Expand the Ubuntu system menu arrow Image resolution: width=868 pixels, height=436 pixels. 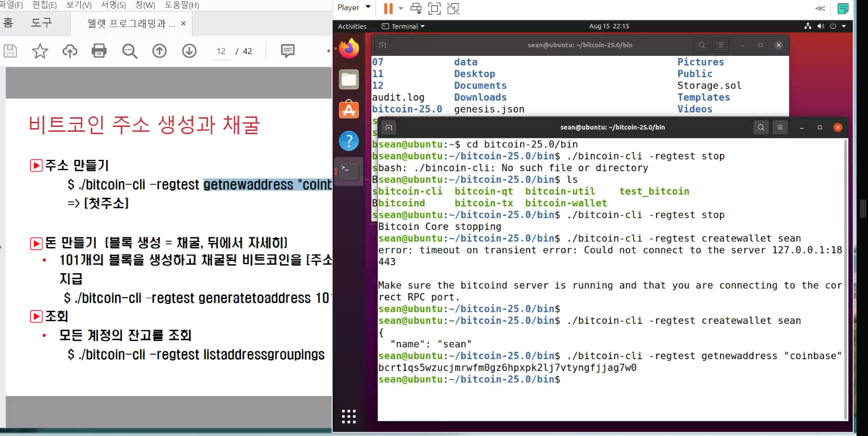[x=844, y=26]
